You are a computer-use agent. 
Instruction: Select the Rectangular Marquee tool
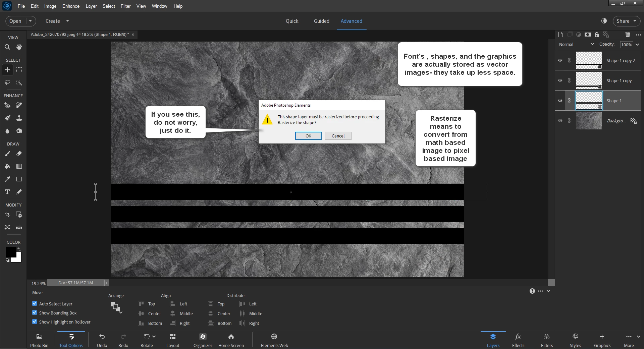(19, 70)
